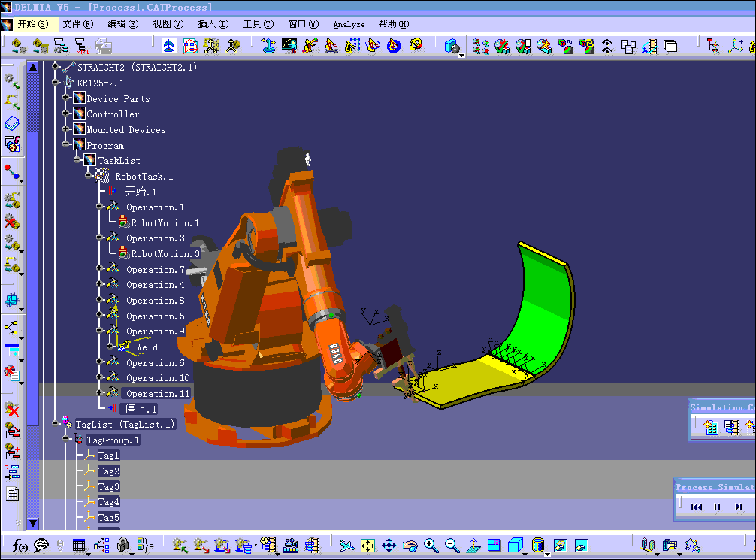Click the Fly Mode airplane icon

[346, 546]
